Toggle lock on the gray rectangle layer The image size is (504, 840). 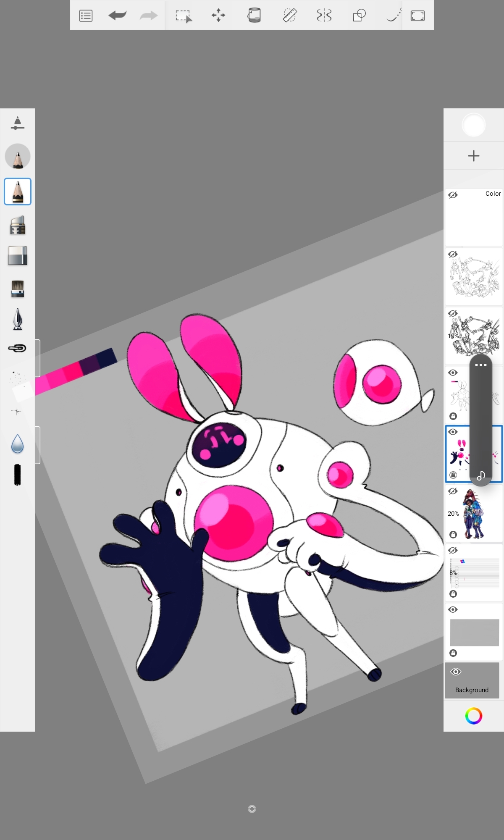tap(453, 653)
